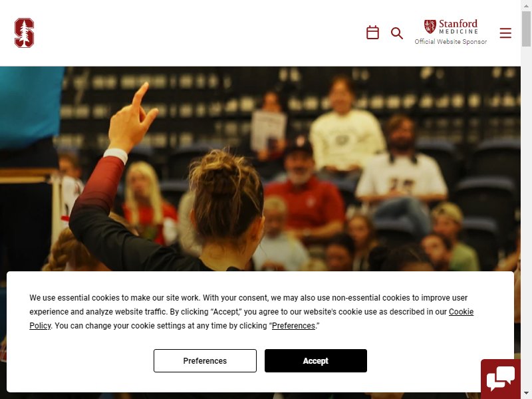Click the Official Website Sponsor caption
Image resolution: width=532 pixels, height=399 pixels.
click(451, 41)
